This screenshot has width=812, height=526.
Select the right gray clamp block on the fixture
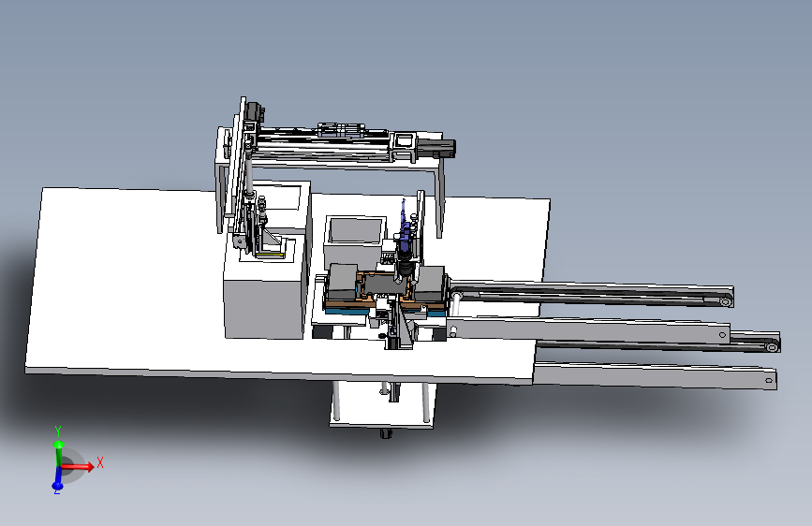[430, 284]
